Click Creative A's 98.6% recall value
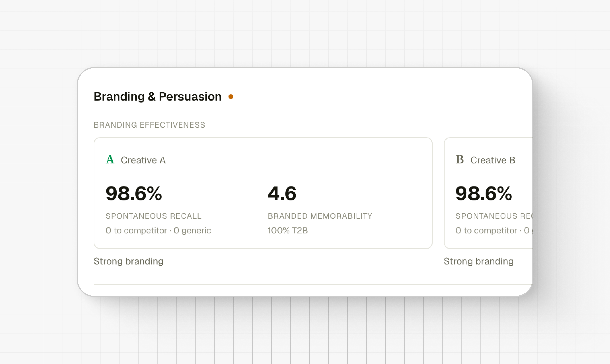Viewport: 610px width, 364px height. coord(134,193)
